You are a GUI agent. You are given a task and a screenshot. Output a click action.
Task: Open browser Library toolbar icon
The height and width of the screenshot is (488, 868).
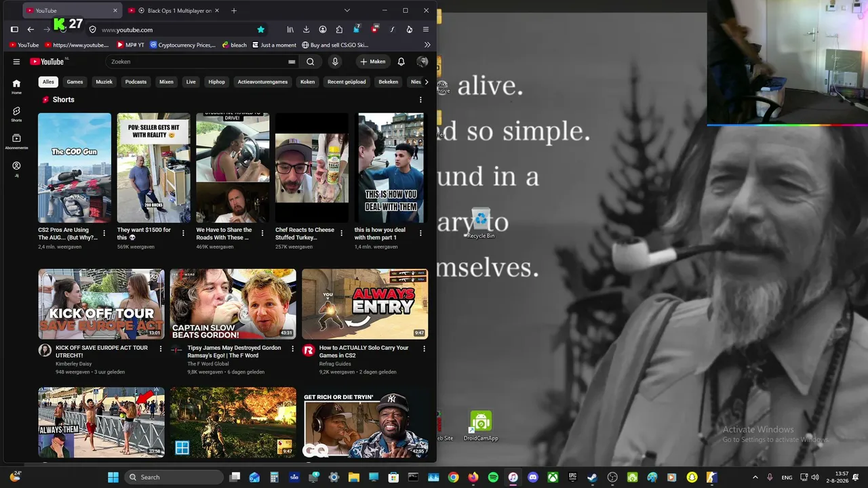click(290, 30)
